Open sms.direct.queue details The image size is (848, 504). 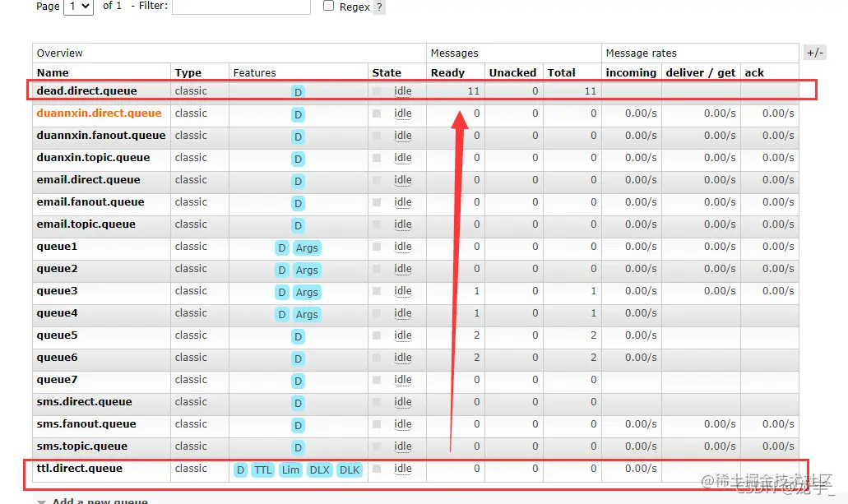pyautogui.click(x=85, y=401)
